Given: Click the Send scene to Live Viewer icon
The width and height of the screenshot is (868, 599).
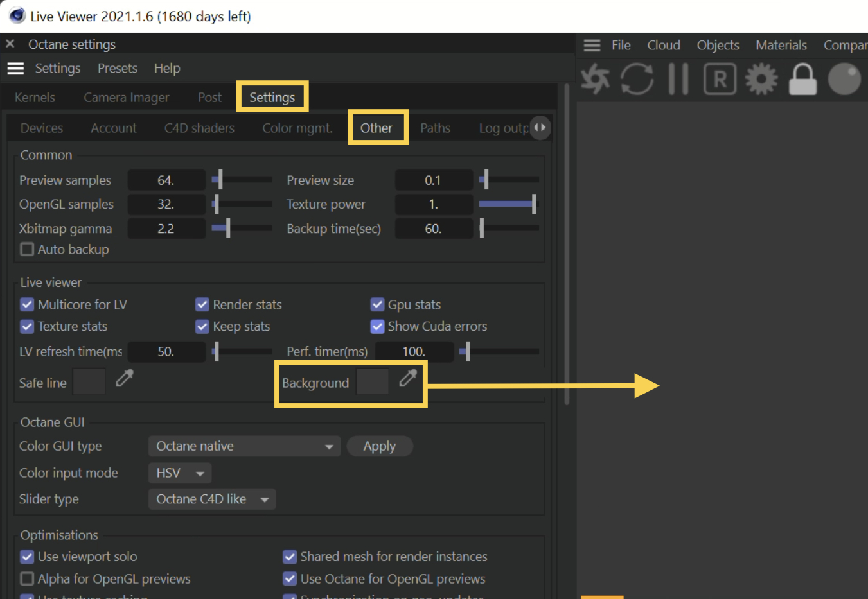Looking at the screenshot, I should click(596, 79).
